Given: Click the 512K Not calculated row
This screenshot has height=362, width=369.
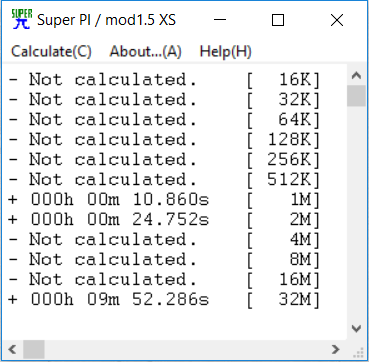Looking at the screenshot, I should (x=164, y=180).
